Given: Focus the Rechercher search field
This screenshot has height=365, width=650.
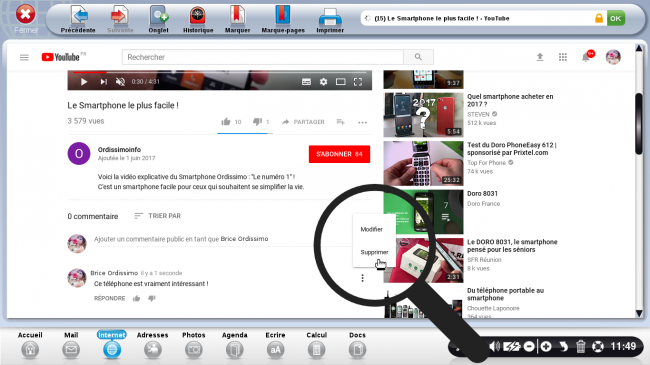Looking at the screenshot, I should tap(262, 57).
